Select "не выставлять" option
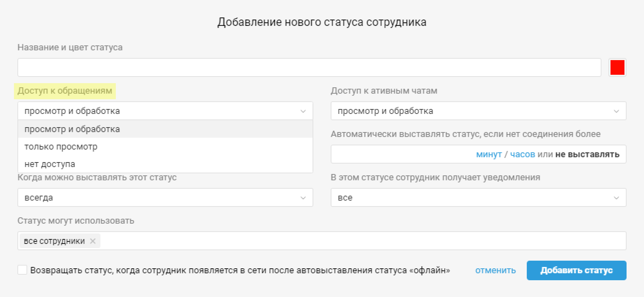The image size is (644, 297). click(587, 154)
